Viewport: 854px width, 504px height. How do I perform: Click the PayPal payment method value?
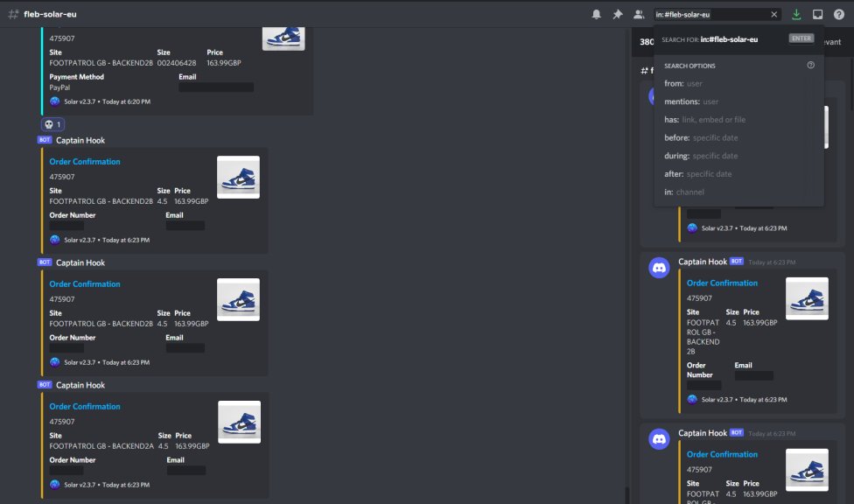point(59,87)
